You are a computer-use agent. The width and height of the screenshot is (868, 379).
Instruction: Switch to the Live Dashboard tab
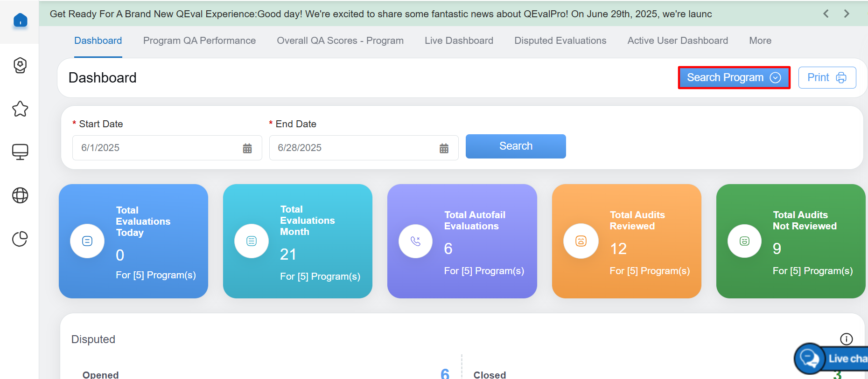[x=459, y=41]
